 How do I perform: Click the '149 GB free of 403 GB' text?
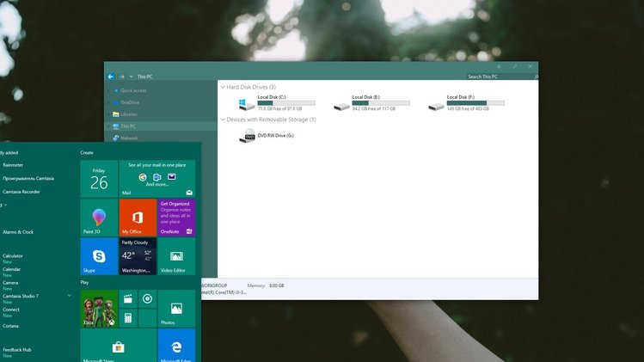click(x=468, y=109)
